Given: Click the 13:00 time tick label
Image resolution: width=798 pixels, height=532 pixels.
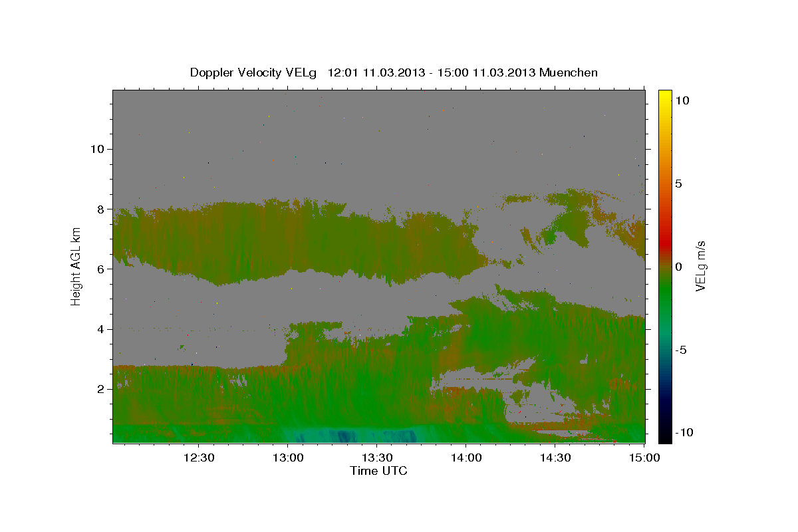Looking at the screenshot, I should [287, 458].
